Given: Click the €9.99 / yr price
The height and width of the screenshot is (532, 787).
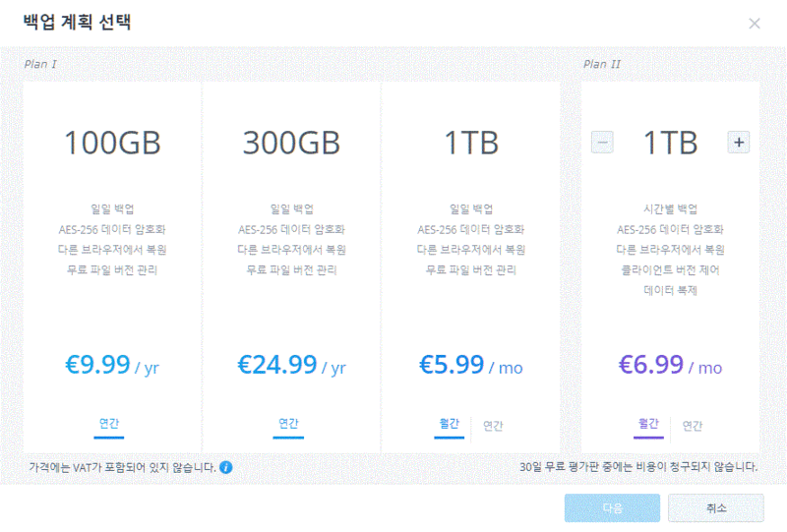Looking at the screenshot, I should point(112,365).
